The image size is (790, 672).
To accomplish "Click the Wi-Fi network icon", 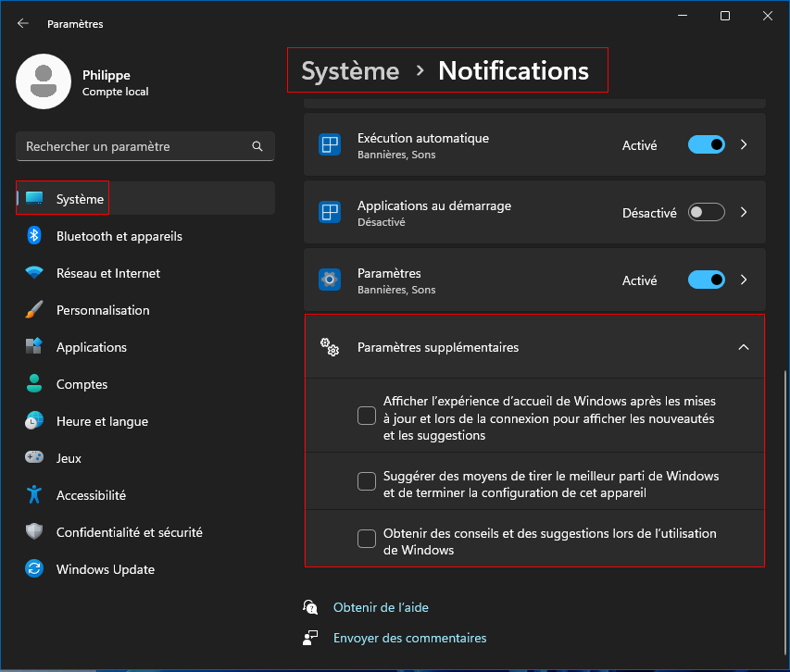I will tap(34, 273).
